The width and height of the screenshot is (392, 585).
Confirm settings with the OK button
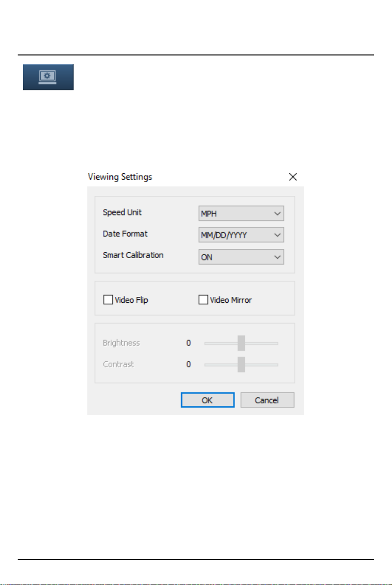[208, 400]
